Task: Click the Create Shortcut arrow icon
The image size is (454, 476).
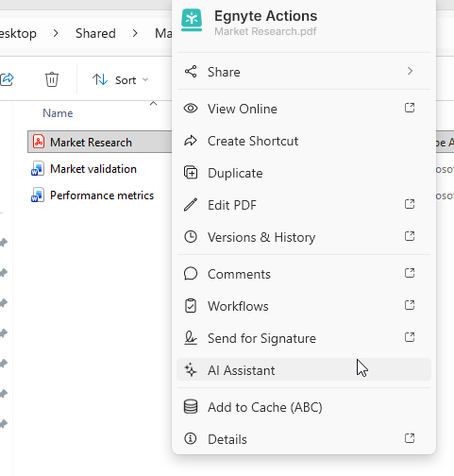Action: (191, 141)
